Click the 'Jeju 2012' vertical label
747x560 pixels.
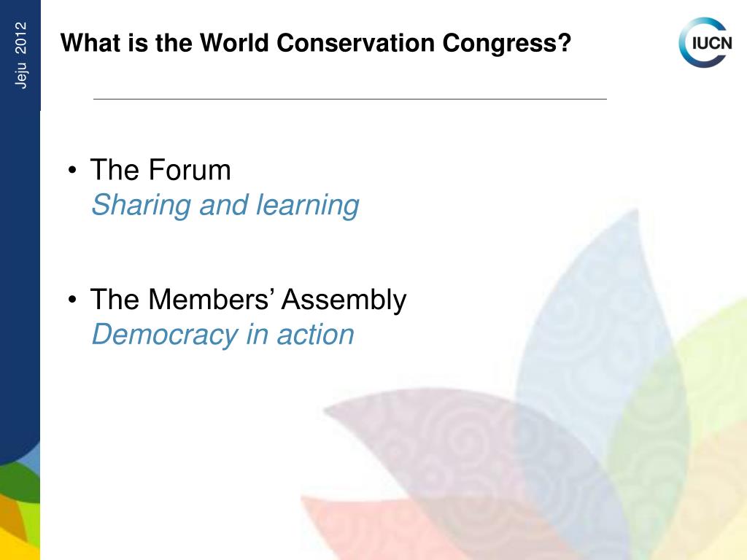(x=20, y=55)
